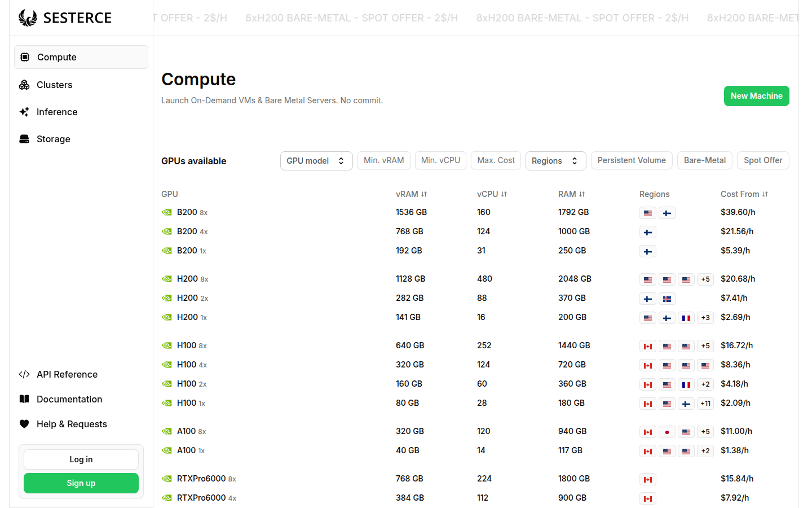Open the Documentation book icon
Image resolution: width=812 pixels, height=508 pixels.
(x=24, y=399)
